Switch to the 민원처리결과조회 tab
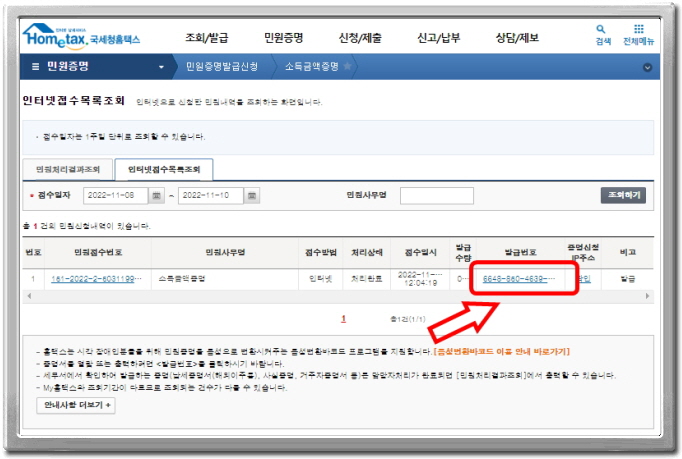This screenshot has height=459, width=682. coord(68,169)
